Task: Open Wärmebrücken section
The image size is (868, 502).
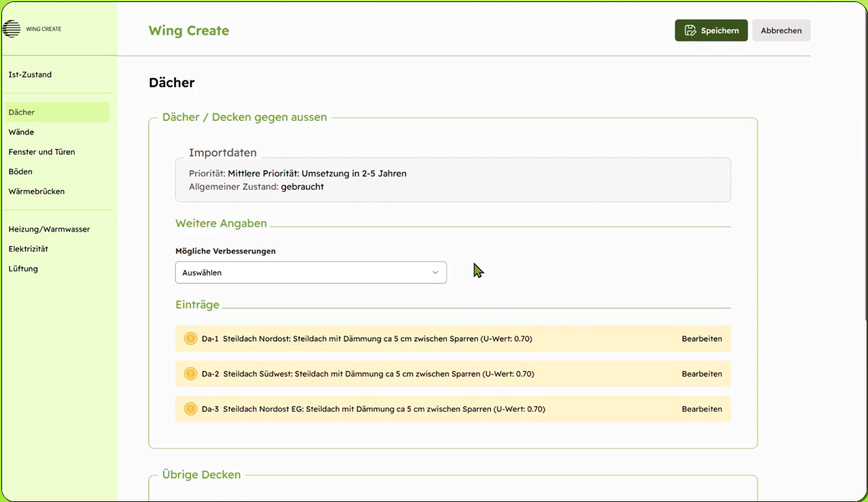Action: coord(37,191)
